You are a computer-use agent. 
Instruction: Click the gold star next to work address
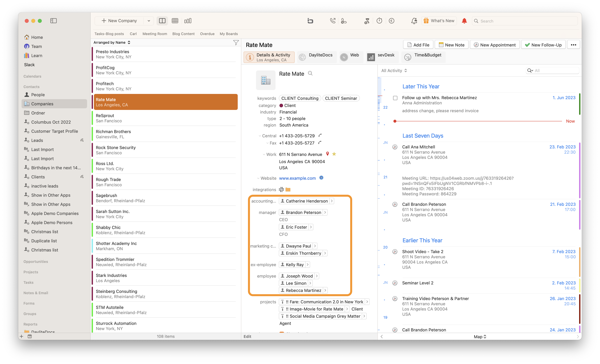334,154
